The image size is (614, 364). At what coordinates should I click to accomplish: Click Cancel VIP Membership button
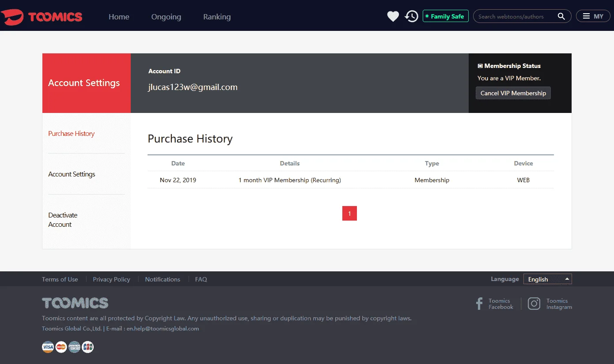pyautogui.click(x=513, y=93)
